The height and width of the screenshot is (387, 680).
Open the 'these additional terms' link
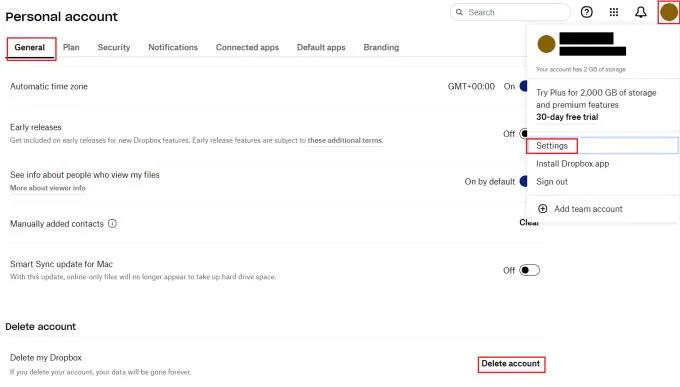click(345, 140)
